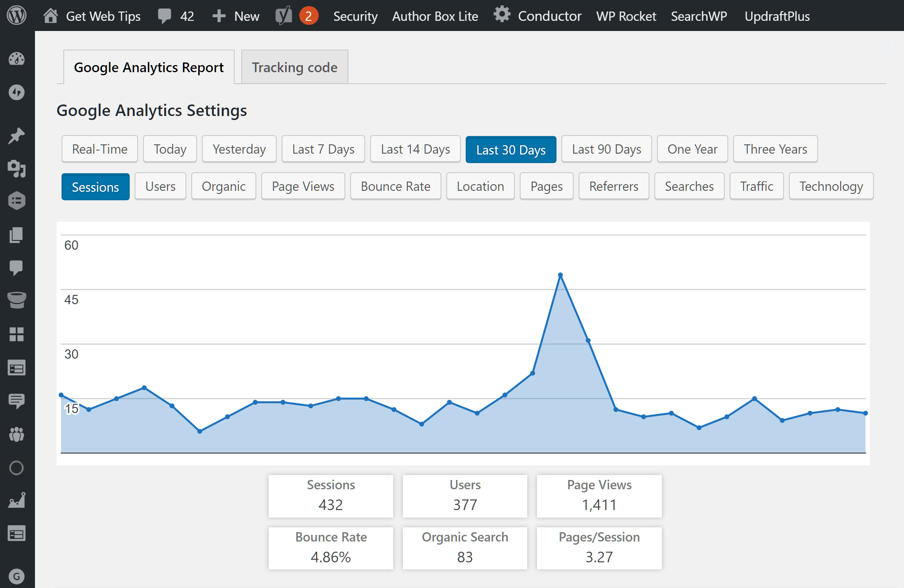Open the Media library icon in the sidebar
Screen dimensions: 904x588
16,170
